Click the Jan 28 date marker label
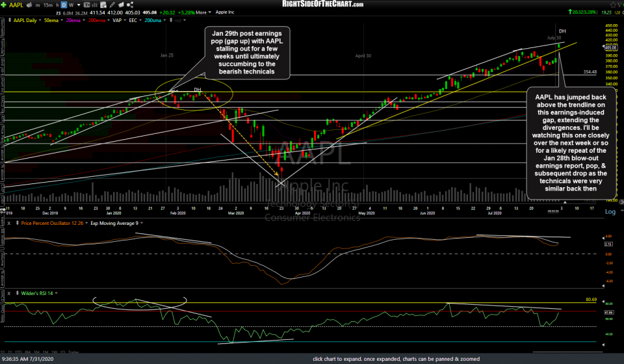This screenshot has width=624, height=364. (167, 55)
